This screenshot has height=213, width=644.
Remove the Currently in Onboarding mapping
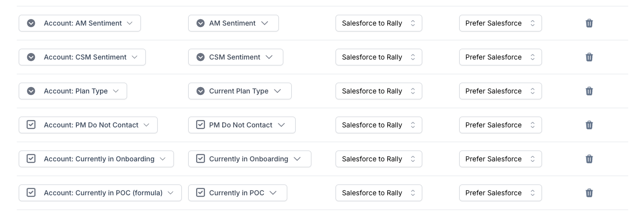coord(589,159)
